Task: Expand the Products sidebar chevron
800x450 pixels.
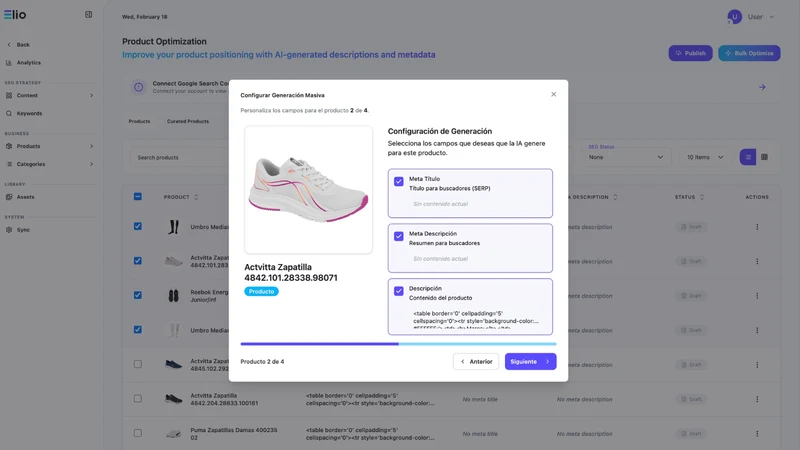Action: 91,146
